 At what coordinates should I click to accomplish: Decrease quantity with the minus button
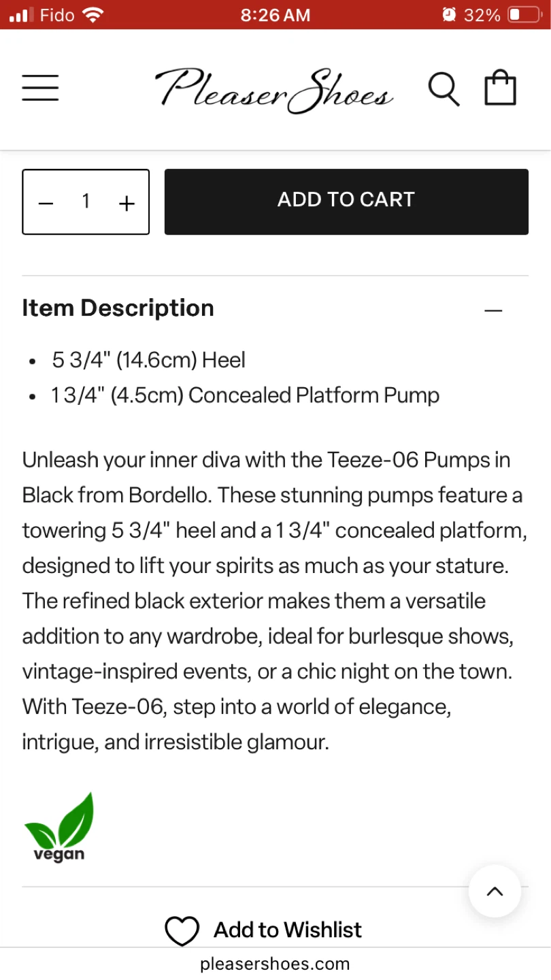46,203
